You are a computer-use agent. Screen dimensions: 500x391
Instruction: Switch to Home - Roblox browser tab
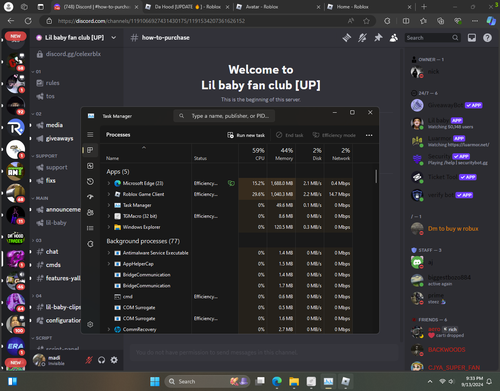point(368,7)
